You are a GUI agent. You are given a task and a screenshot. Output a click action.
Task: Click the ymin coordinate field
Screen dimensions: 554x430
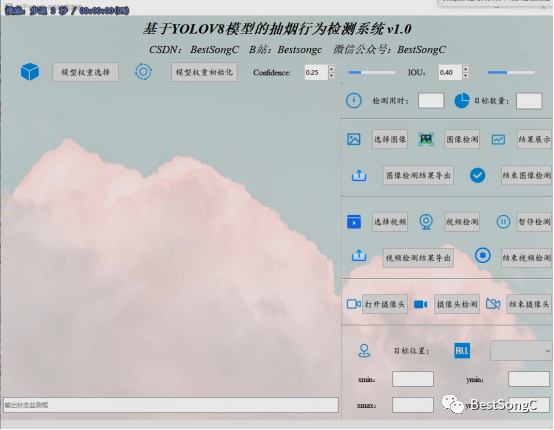pos(529,379)
